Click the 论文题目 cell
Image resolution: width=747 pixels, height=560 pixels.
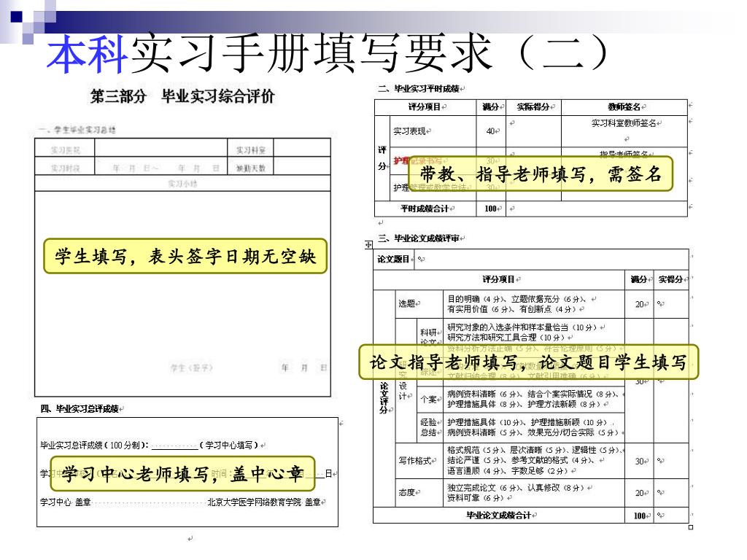pos(393,259)
